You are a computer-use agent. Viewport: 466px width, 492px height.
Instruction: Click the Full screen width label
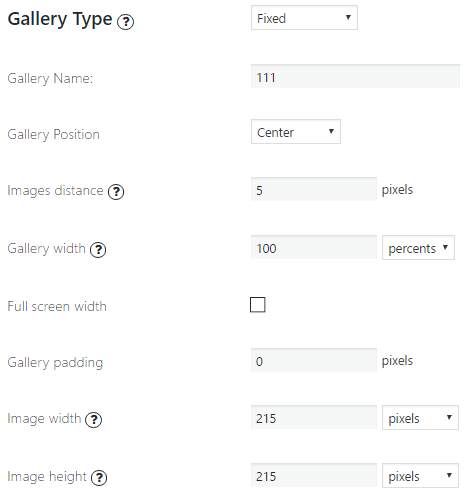[57, 306]
